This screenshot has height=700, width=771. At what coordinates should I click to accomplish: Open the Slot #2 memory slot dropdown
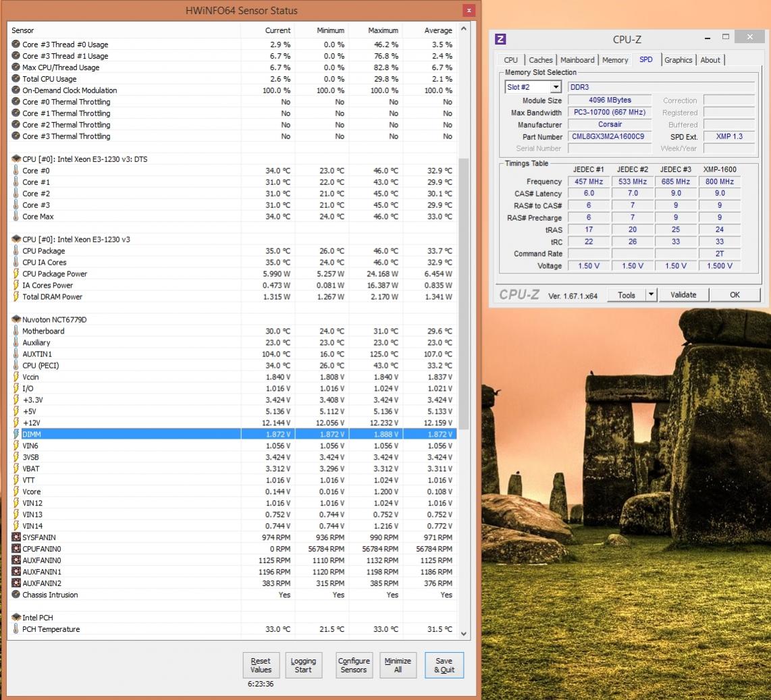pyautogui.click(x=556, y=87)
